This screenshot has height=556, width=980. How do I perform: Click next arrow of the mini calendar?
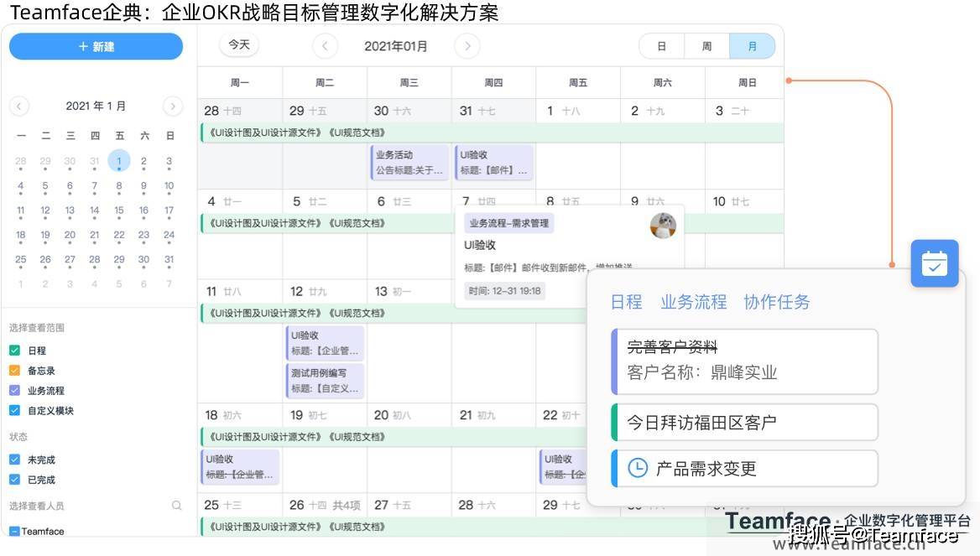point(173,107)
